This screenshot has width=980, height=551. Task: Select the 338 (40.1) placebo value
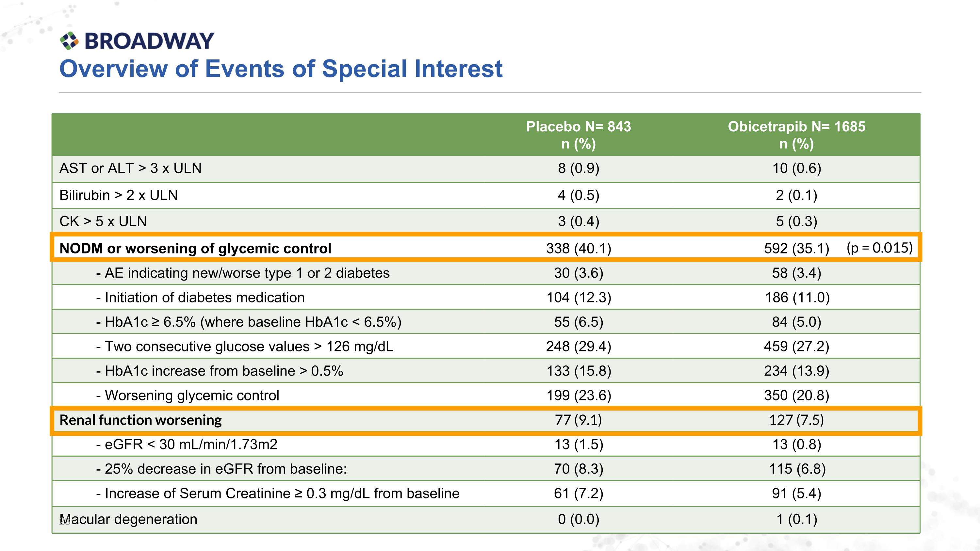[578, 248]
